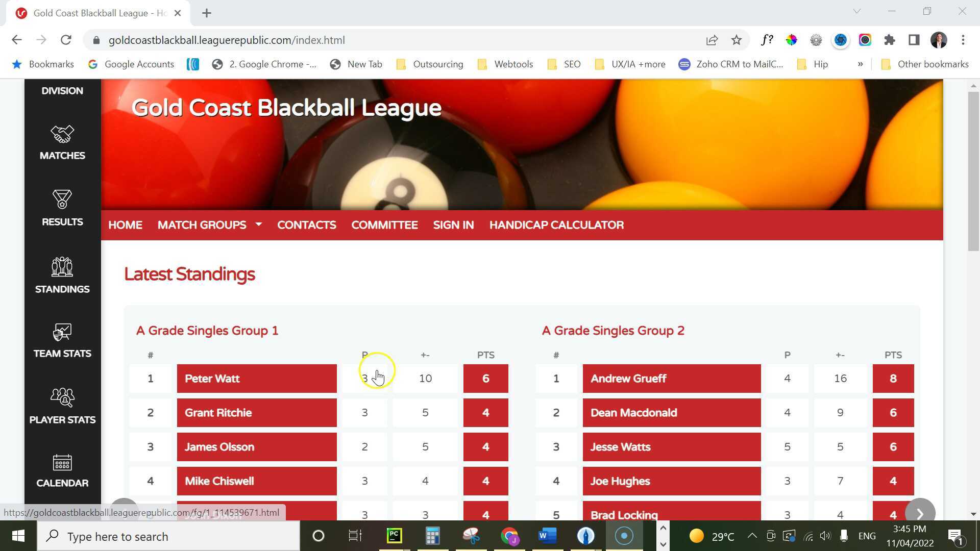Bookmark this page with the star icon
This screenshot has width=980, height=551.
tap(737, 40)
